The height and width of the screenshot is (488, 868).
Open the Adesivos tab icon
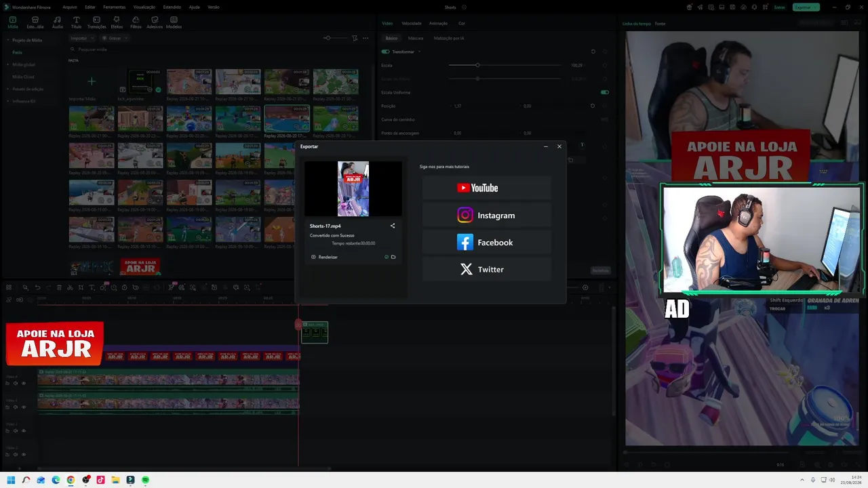(155, 22)
